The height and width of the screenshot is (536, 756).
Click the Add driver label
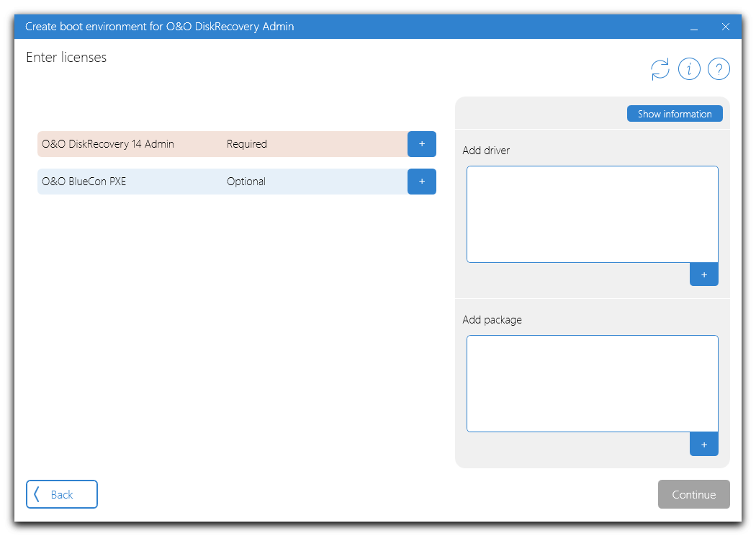coord(486,151)
